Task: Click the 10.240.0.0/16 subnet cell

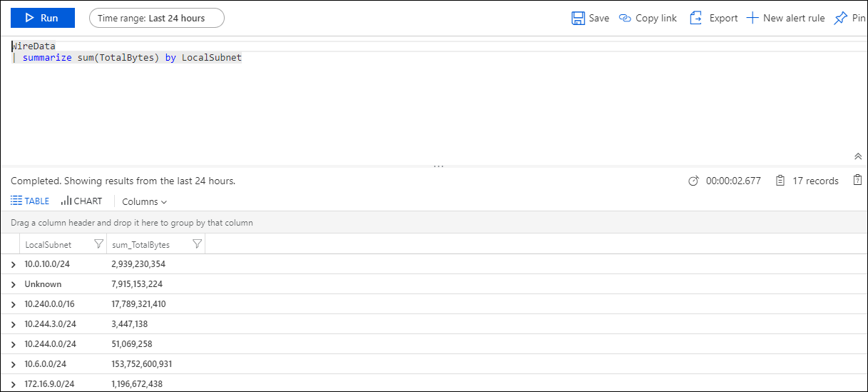Action: click(50, 304)
